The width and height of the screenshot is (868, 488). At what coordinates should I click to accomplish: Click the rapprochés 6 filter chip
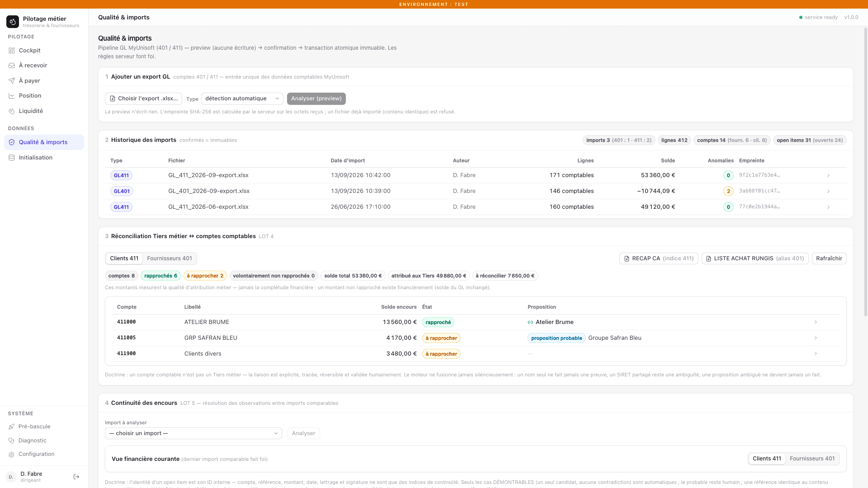coord(160,276)
